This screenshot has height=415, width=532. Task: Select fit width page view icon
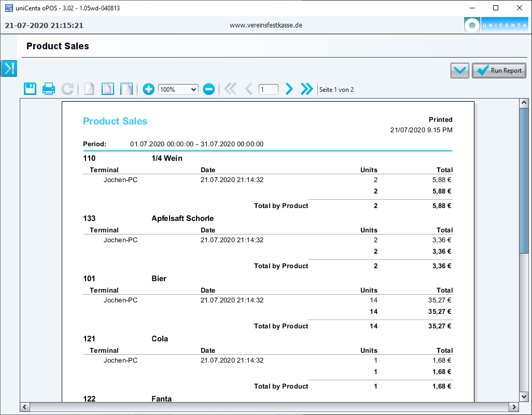[x=127, y=89]
